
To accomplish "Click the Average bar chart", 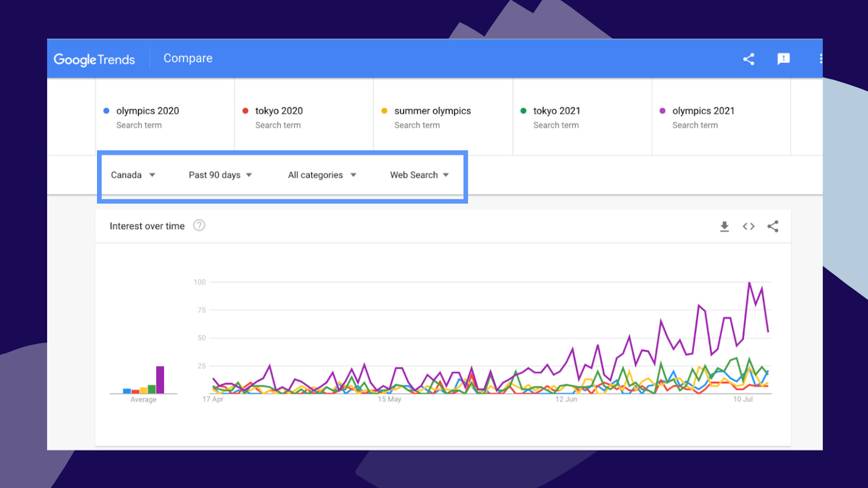I will [x=143, y=380].
